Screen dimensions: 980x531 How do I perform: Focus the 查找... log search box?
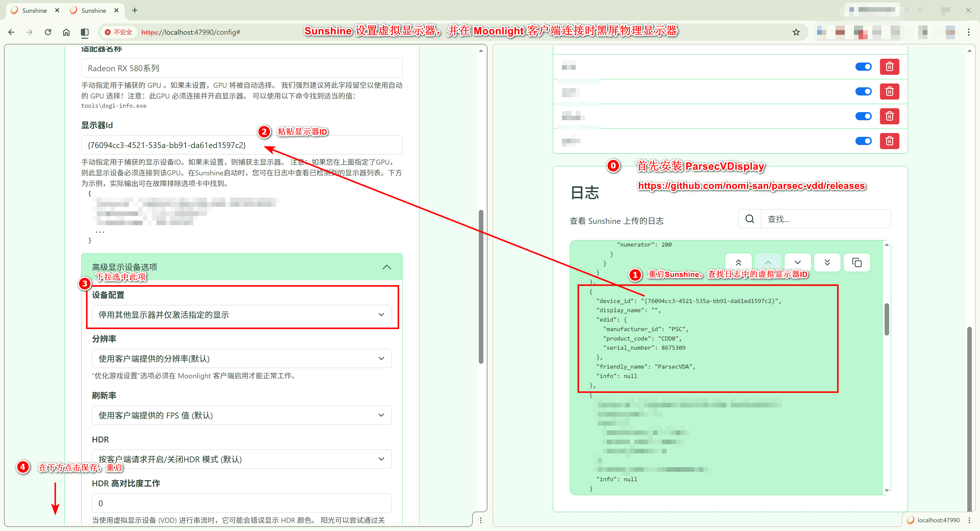tap(826, 219)
